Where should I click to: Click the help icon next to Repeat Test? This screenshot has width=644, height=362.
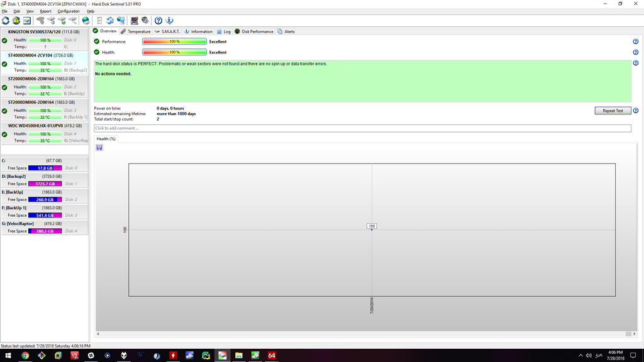click(x=635, y=111)
